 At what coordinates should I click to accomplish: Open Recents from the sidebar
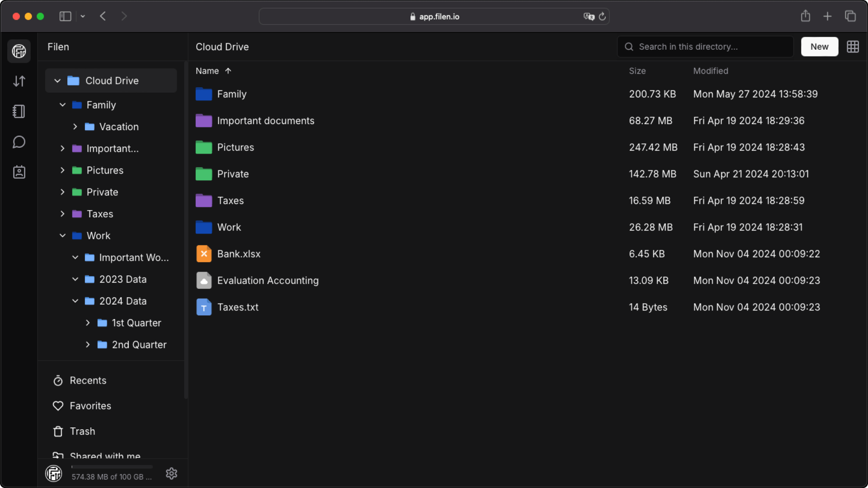coord(87,380)
